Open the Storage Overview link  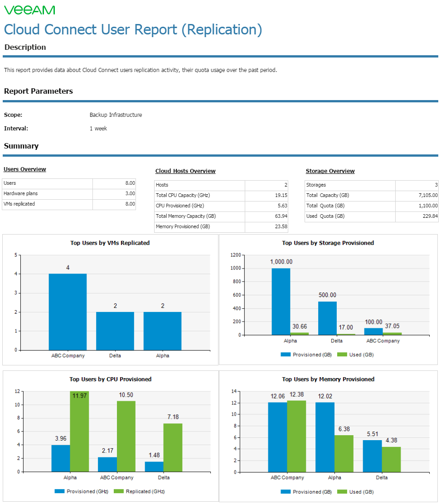[x=330, y=171]
